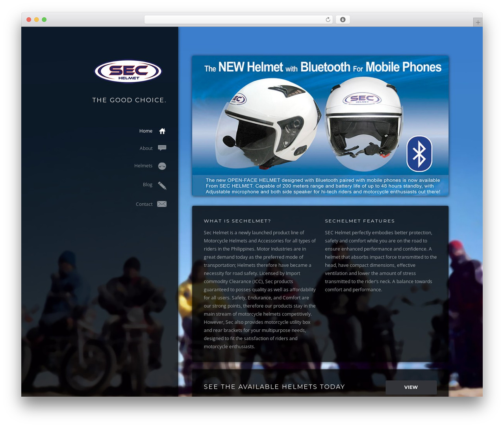504x427 pixels.
Task: Focus the browser address bar
Action: click(238, 20)
